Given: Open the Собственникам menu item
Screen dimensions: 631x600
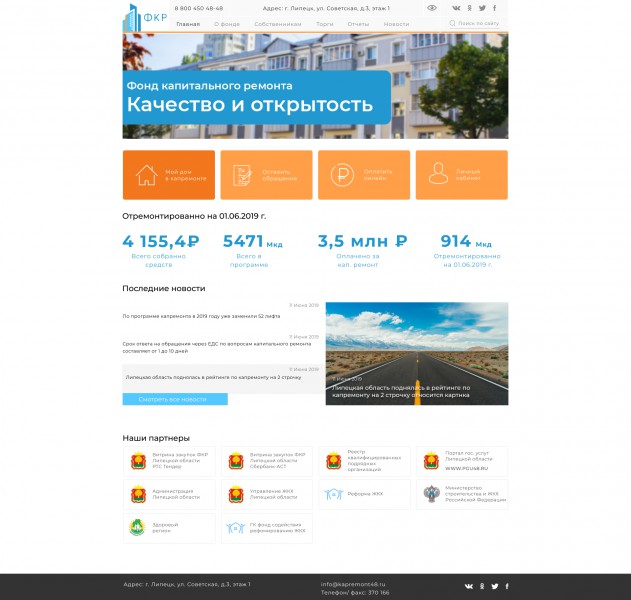Looking at the screenshot, I should (x=278, y=24).
